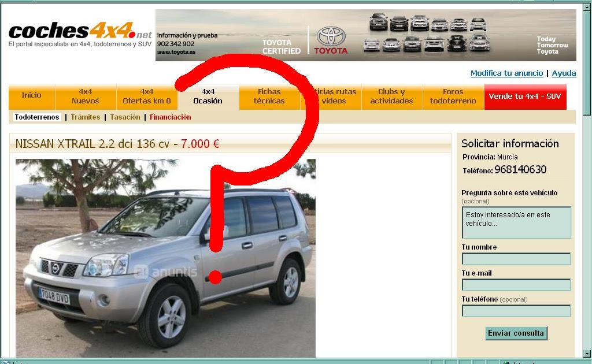
Task: Open the Foros todoterreno tab
Action: tap(453, 96)
